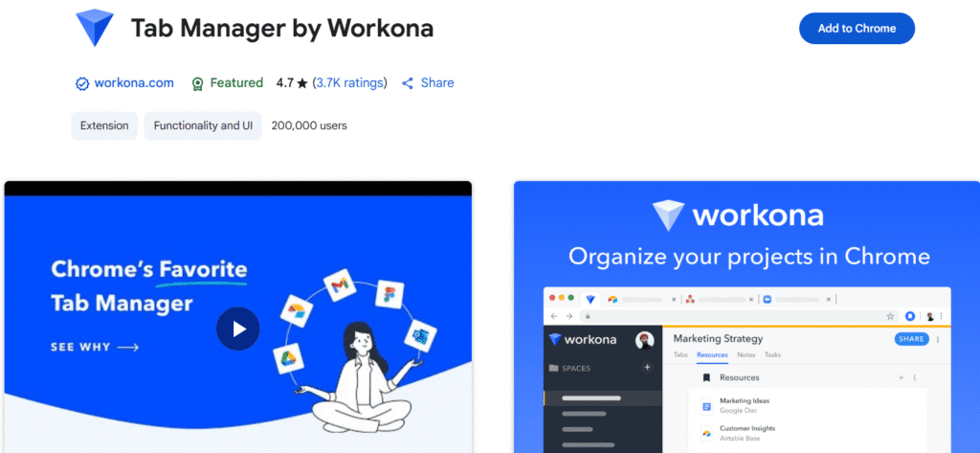Click the star icon next to 4.7
Screen dimensions: 980x453
[302, 83]
